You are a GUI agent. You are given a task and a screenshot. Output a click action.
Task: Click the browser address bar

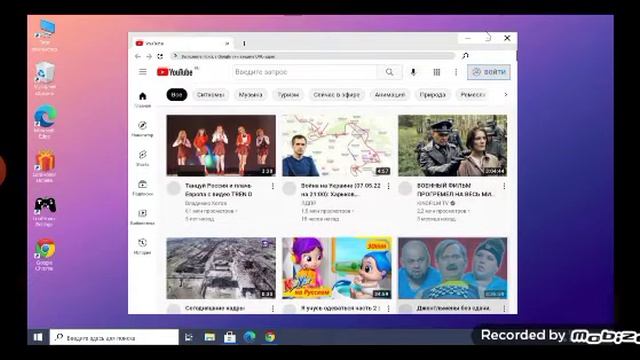pyautogui.click(x=312, y=56)
